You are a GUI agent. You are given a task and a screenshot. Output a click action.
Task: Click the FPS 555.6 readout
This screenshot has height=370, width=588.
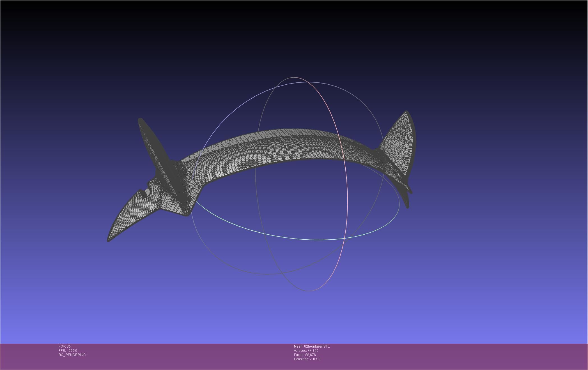coord(68,351)
